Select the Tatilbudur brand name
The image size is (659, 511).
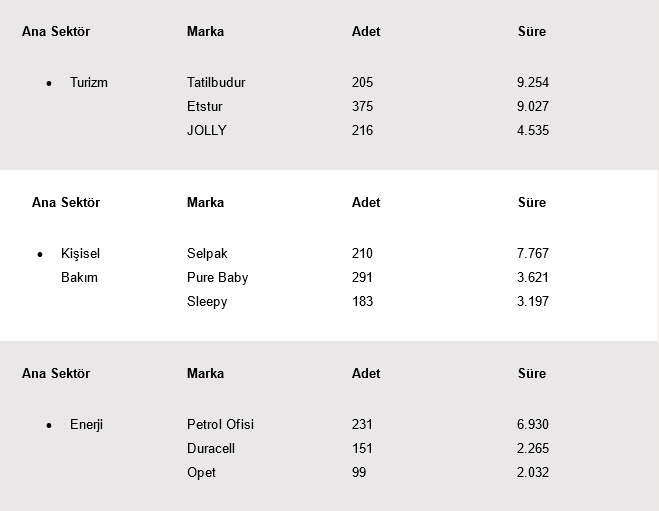tap(216, 83)
